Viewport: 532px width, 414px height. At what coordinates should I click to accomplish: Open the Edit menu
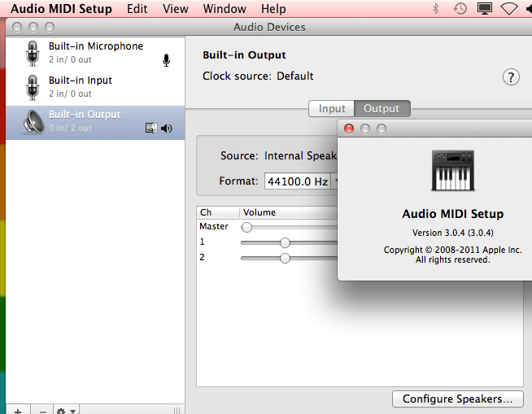(137, 8)
